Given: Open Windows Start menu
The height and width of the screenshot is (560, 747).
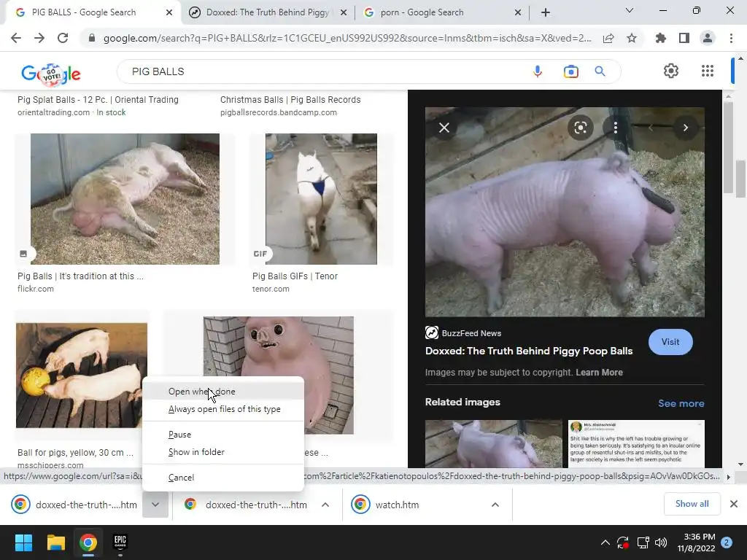Looking at the screenshot, I should (23, 542).
